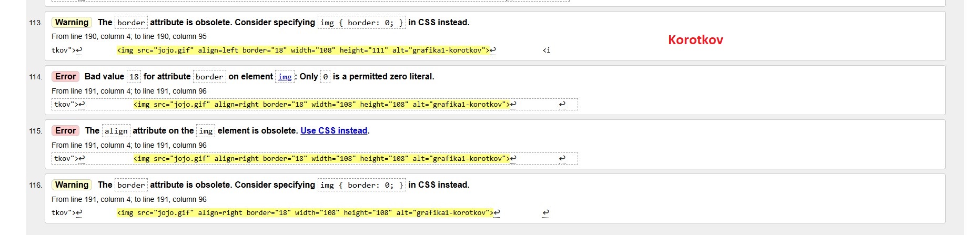Click the trailing line-break arrow in message 115's extract
This screenshot has height=235, width=980.
[562, 158]
